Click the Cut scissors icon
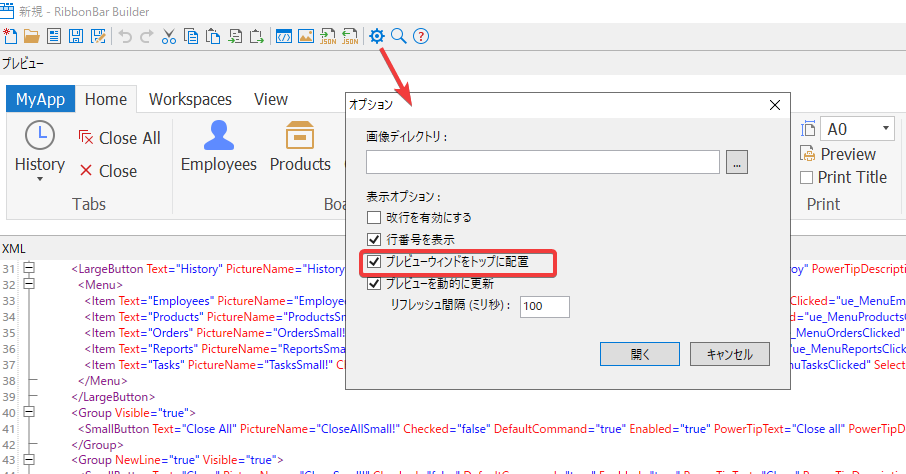906x474 pixels. [168, 37]
